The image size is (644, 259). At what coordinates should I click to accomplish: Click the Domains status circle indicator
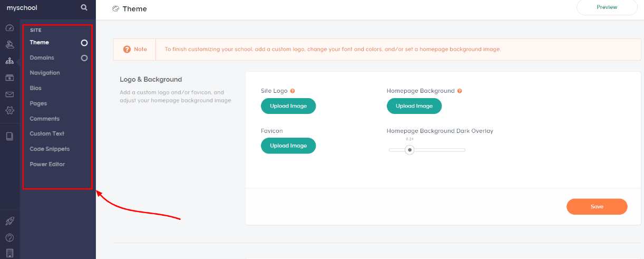point(84,58)
